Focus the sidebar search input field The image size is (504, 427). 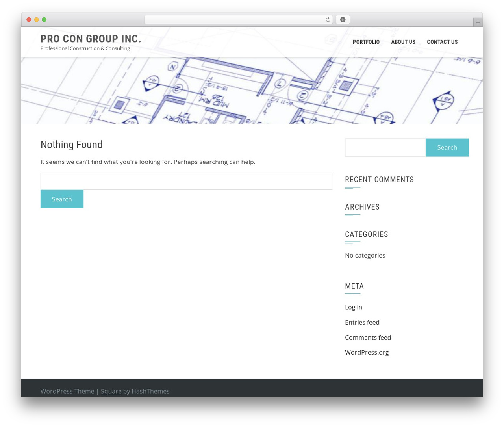pyautogui.click(x=385, y=147)
